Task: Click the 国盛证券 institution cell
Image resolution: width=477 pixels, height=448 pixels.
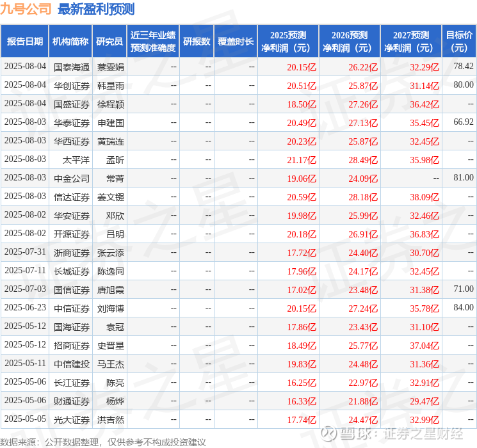Action: [x=72, y=104]
